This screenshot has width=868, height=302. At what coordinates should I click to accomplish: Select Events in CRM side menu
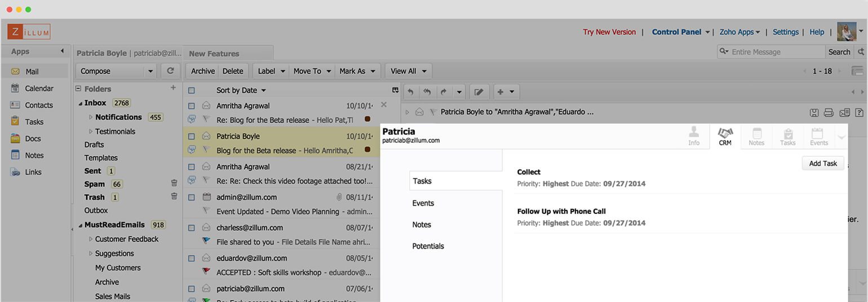423,203
